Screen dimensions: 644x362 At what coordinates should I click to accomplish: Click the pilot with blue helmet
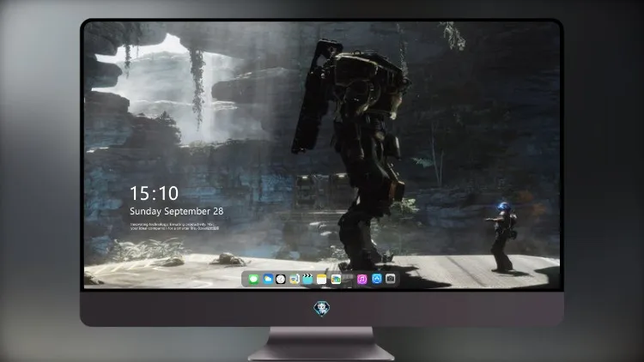502,237
